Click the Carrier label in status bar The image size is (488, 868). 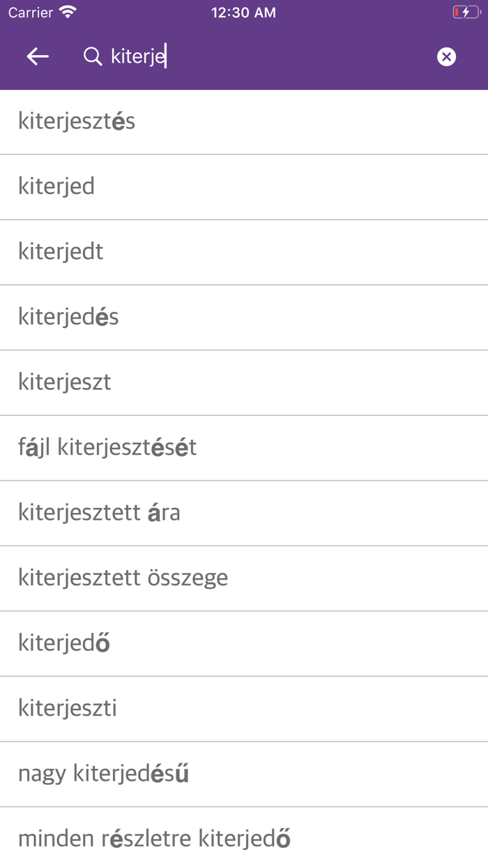click(31, 12)
